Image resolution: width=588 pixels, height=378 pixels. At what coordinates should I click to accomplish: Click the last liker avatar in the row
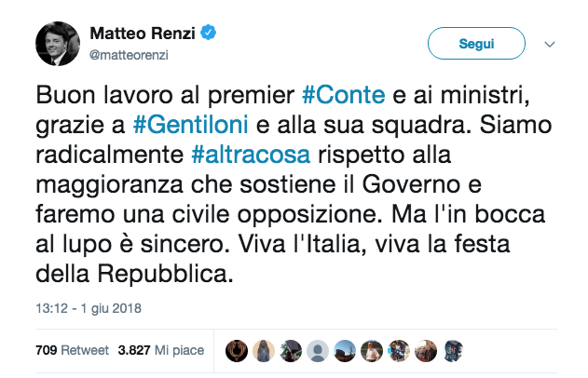(x=454, y=350)
